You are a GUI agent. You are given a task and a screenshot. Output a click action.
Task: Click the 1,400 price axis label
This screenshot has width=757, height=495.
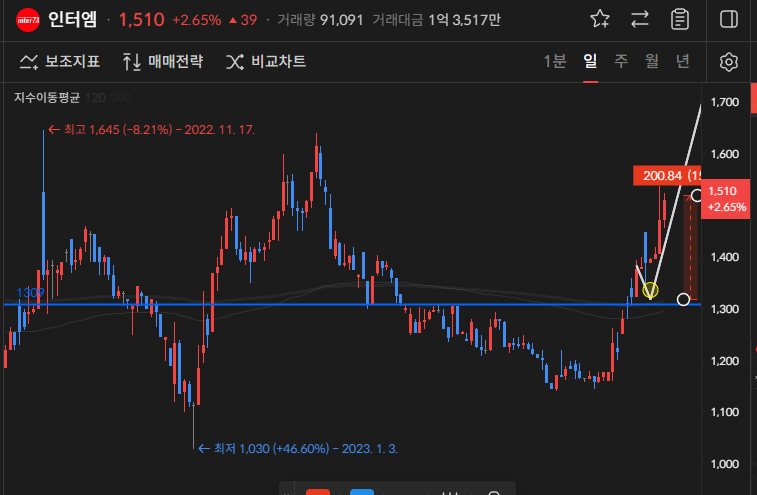click(725, 257)
